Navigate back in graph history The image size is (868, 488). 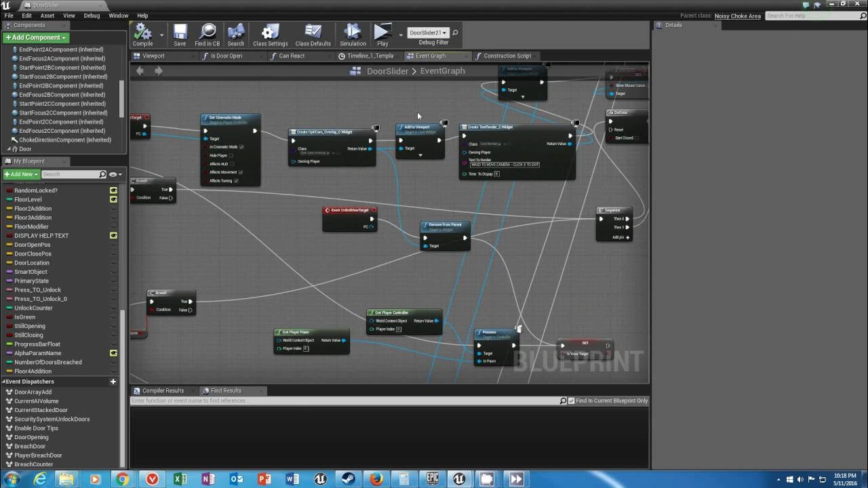point(140,70)
